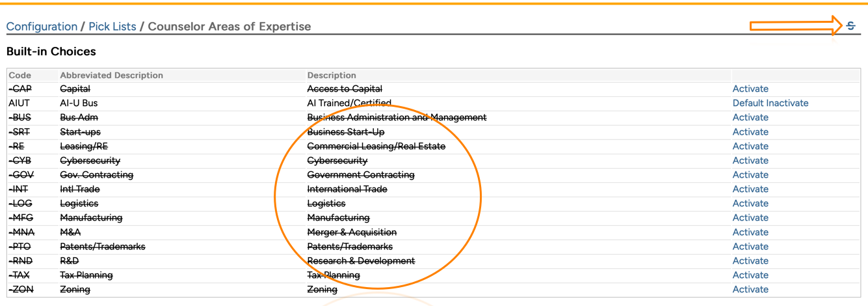Activate the Logistics entry
The height and width of the screenshot is (306, 868).
click(750, 203)
